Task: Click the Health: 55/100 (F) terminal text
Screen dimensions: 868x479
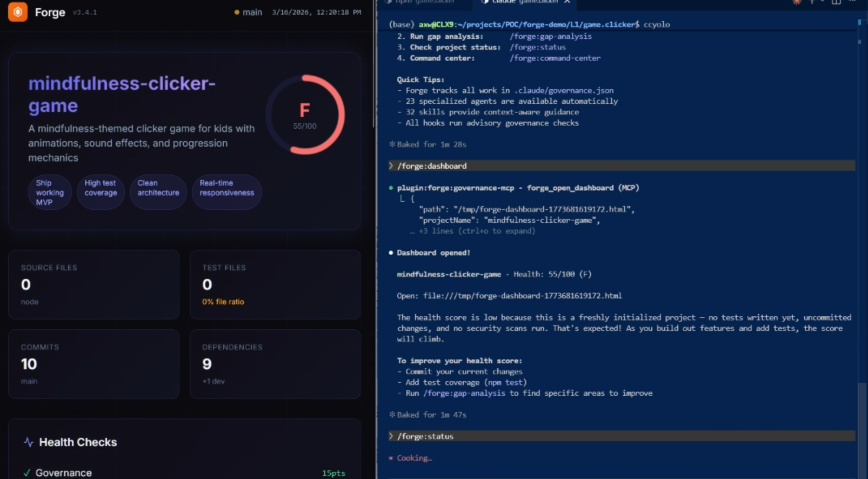Action: (552, 274)
